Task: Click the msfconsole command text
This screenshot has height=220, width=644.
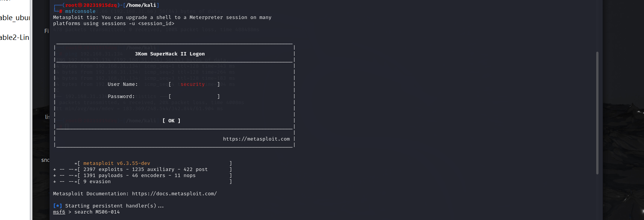Action: pos(80,11)
